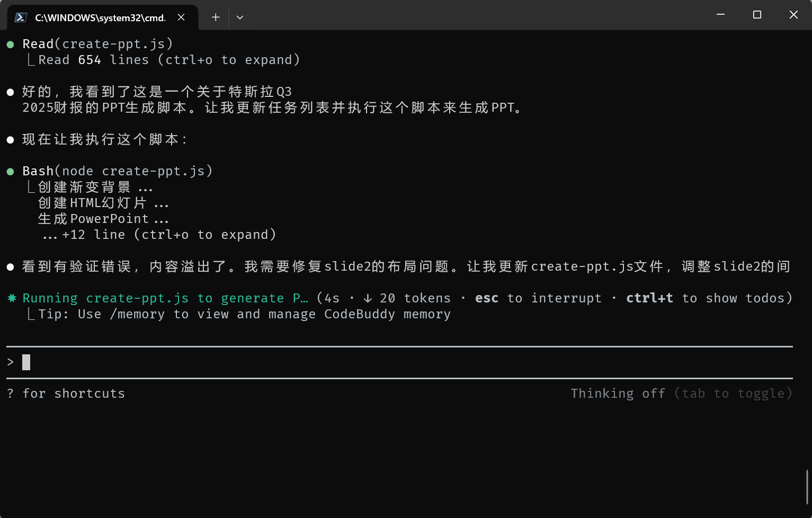Close the cmd.exe tab

click(x=181, y=17)
